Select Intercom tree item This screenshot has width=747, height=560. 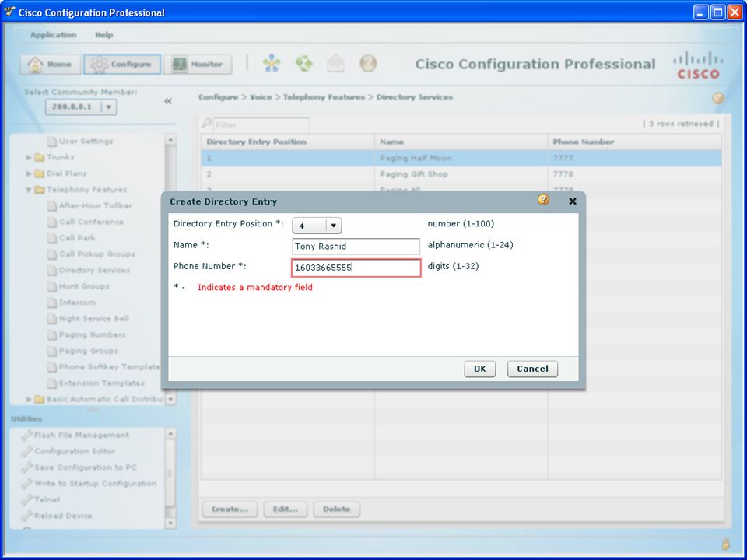[72, 303]
